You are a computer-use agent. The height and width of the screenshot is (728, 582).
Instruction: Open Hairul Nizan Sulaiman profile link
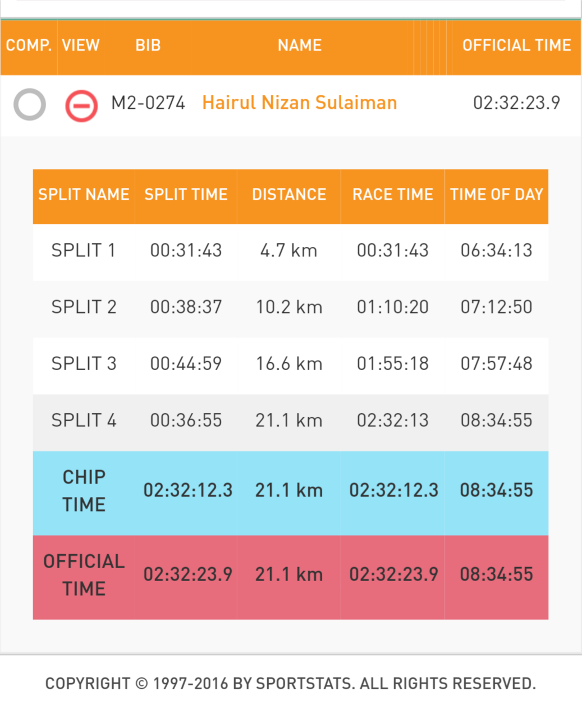(x=299, y=103)
